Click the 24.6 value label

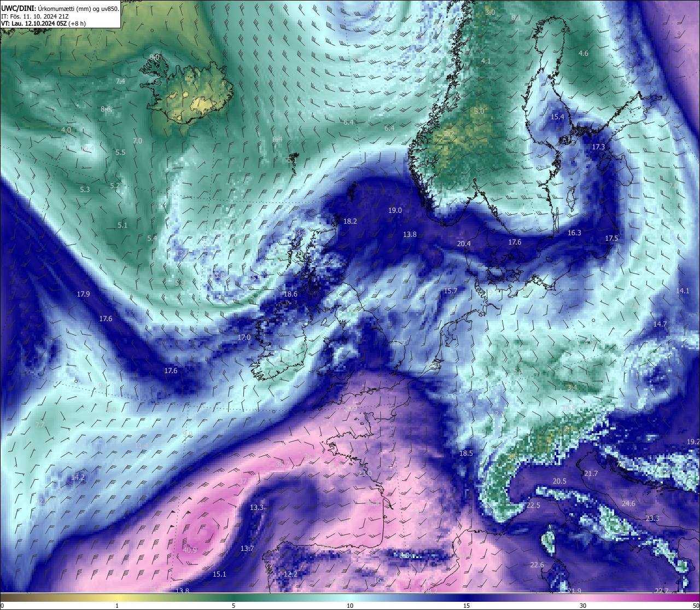click(x=628, y=504)
